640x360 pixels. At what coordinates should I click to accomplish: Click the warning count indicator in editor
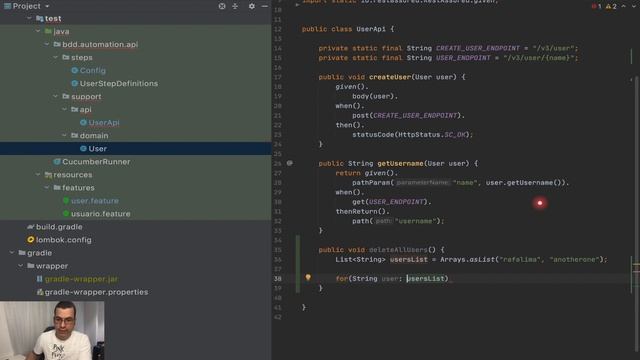611,7
